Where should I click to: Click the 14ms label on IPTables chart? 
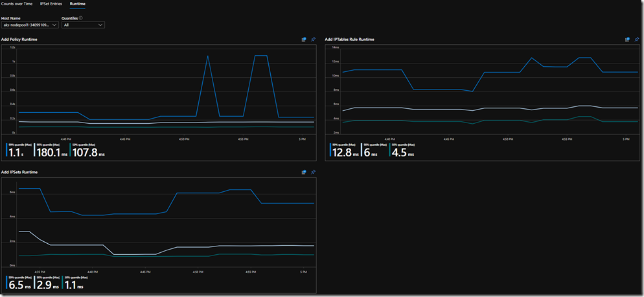coord(336,47)
